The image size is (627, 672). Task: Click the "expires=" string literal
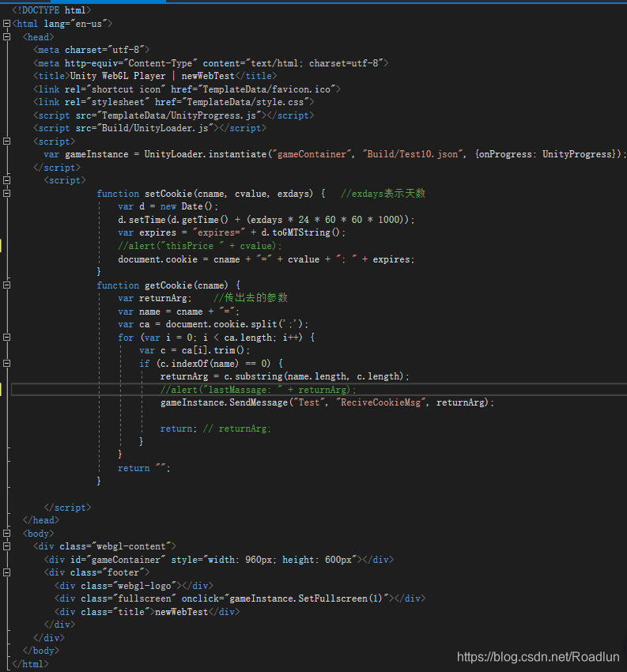click(x=219, y=232)
